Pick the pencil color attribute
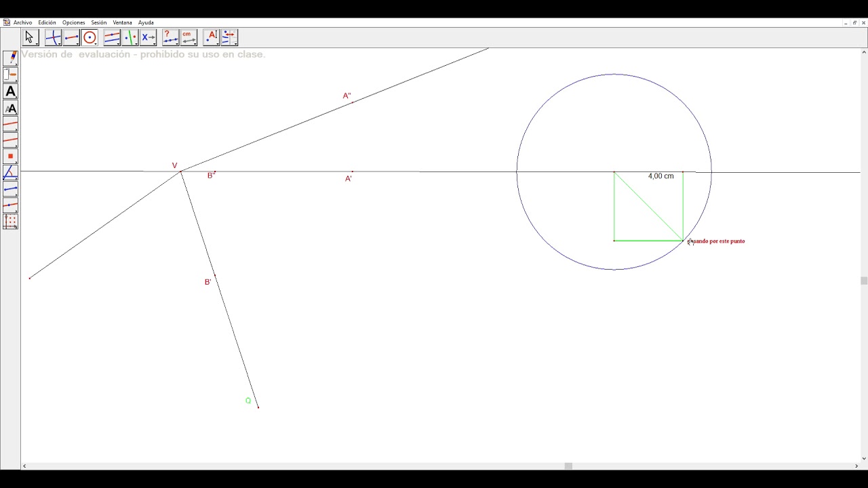This screenshot has width=868, height=488. point(11,58)
